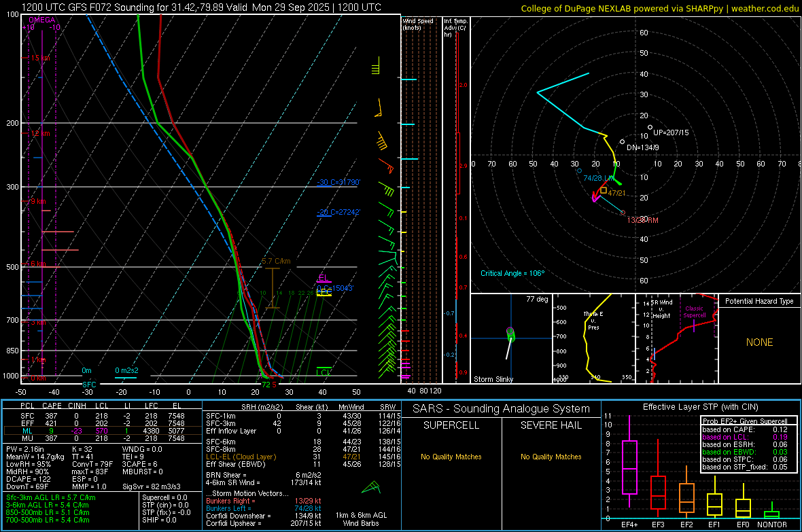
Task: Click the SARS - Sounding Analogue System header
Action: [x=502, y=408]
